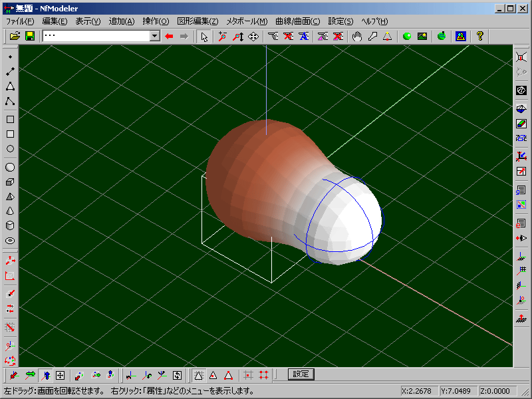Select the hand pan tool

tap(357, 36)
